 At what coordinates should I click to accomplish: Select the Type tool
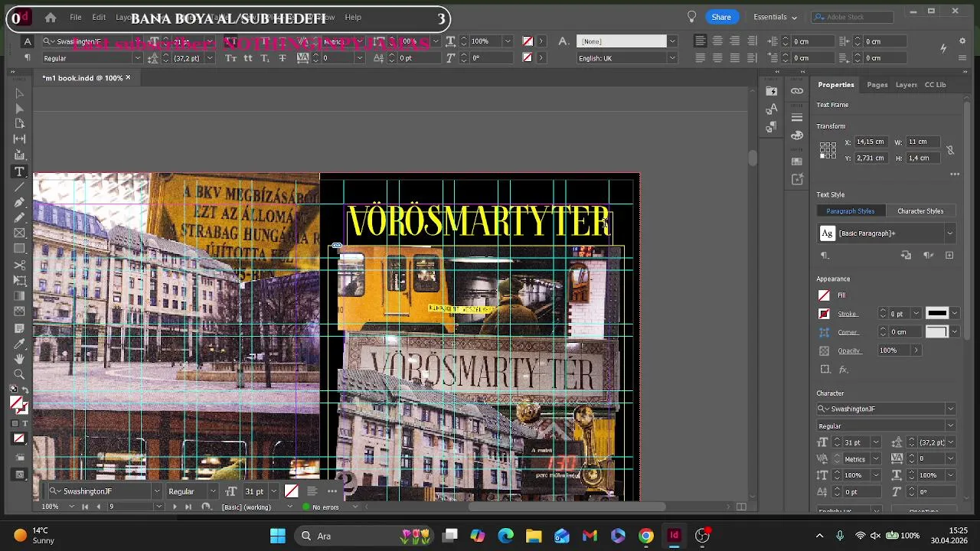pyautogui.click(x=19, y=171)
